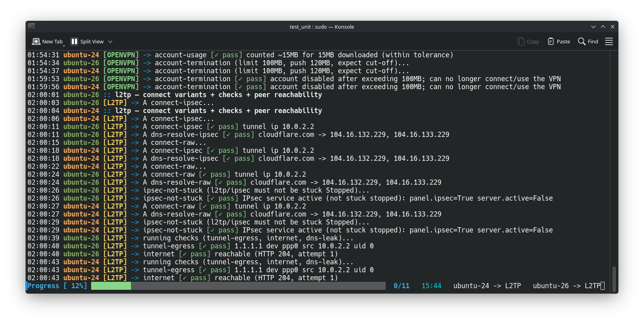
Task: Close the Konsole window
Action: tap(613, 27)
